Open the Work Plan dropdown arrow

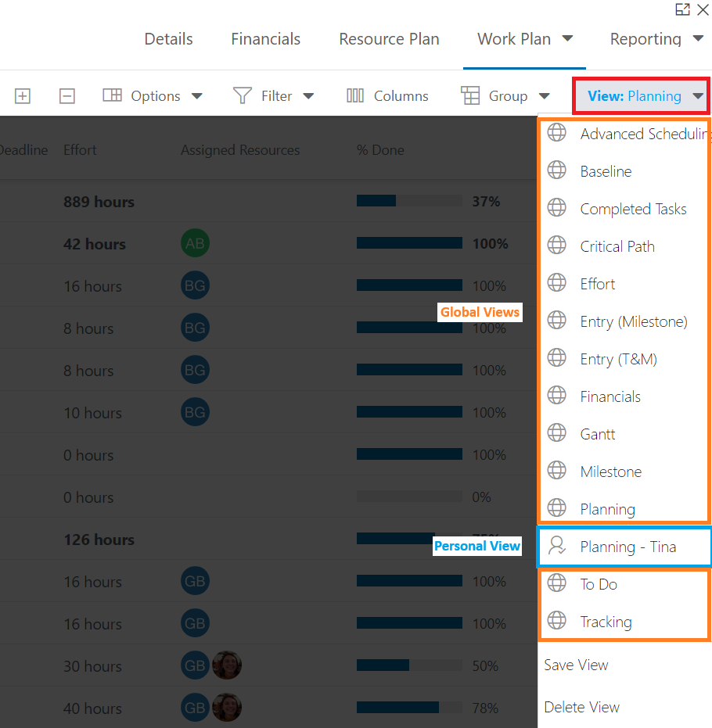point(567,38)
